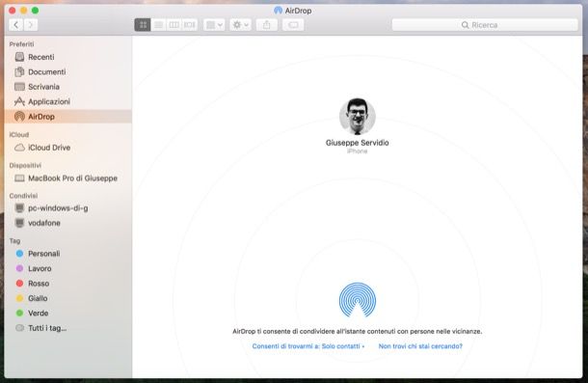Select the red Rosso tag
Screen dimensions: 588x383
pos(68,284)
